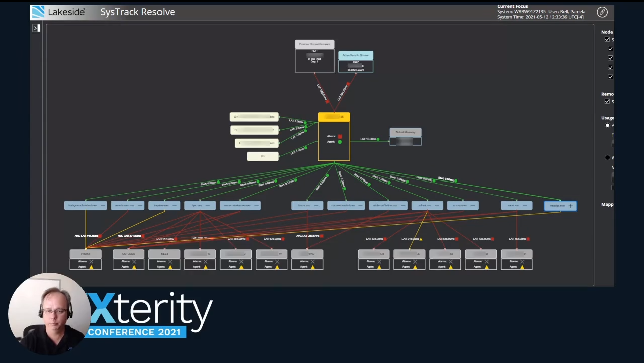This screenshot has width=644, height=363.
Task: Click Alarms X icon on MEET node
Action: 170,261
